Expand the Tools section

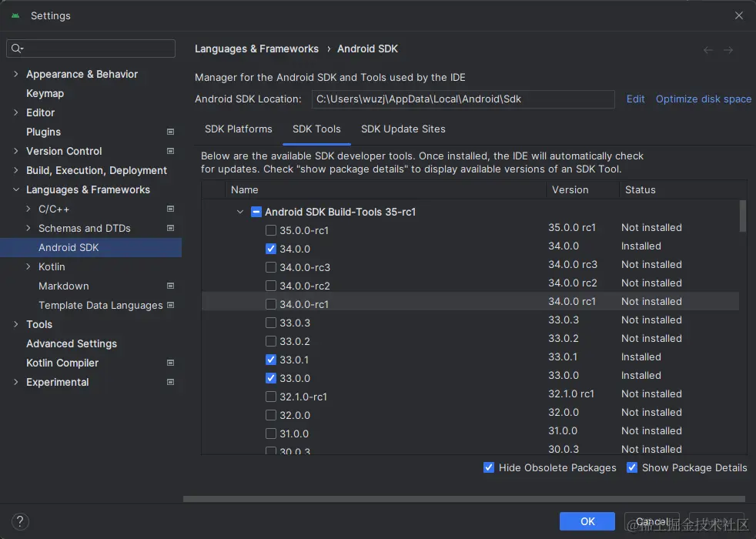click(x=16, y=324)
